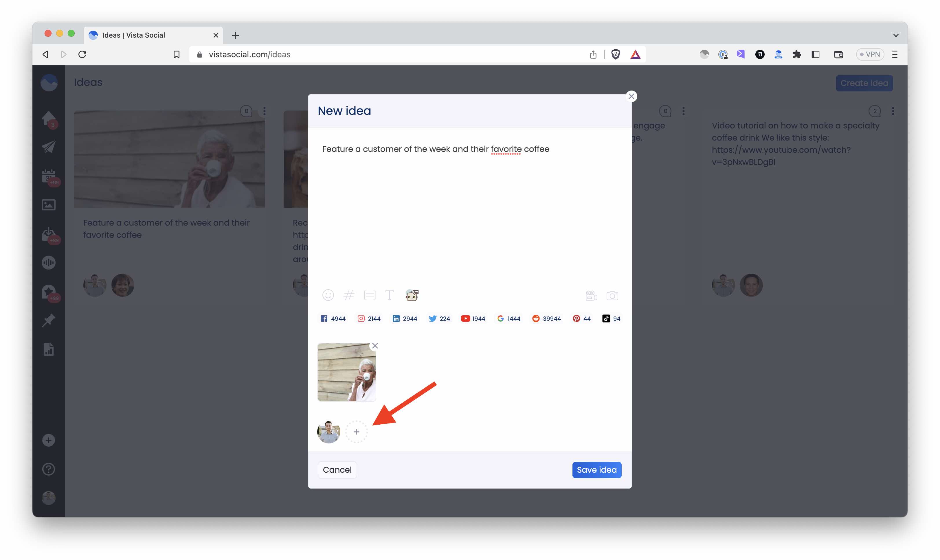Add a photo using the camera icon
Viewport: 940px width, 560px height.
click(x=612, y=295)
